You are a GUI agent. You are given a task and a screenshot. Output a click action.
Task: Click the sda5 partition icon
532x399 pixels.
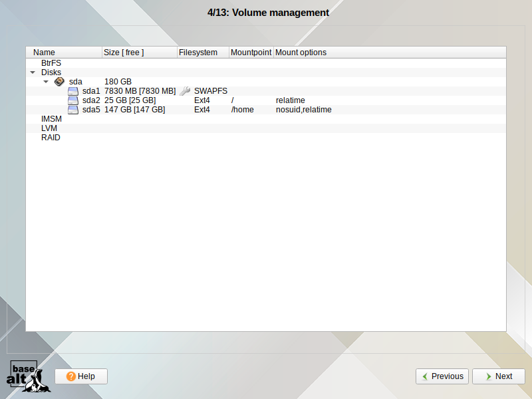tap(73, 110)
